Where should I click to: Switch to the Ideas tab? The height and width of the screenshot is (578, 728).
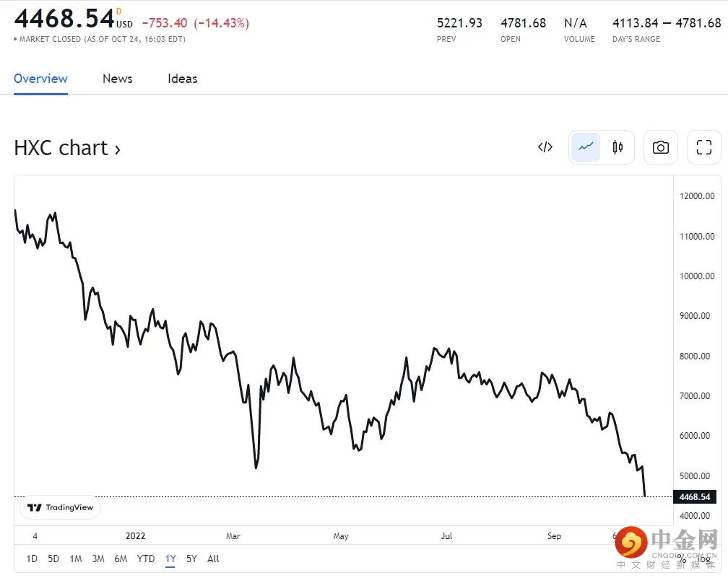click(x=183, y=79)
